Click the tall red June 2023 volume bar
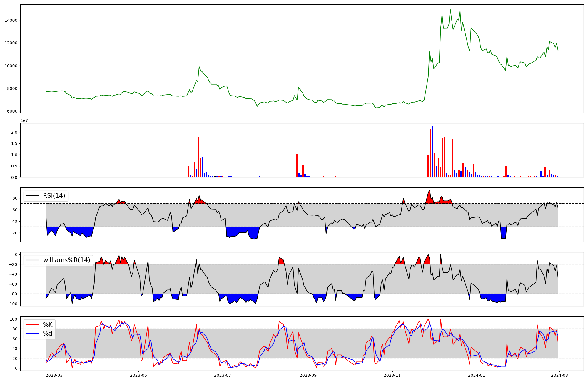The image size is (588, 382). [x=198, y=157]
